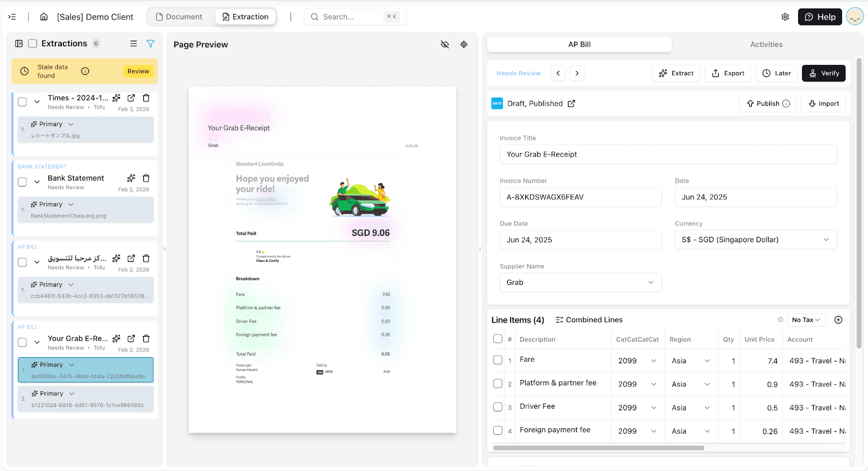Click the Export button

click(728, 73)
